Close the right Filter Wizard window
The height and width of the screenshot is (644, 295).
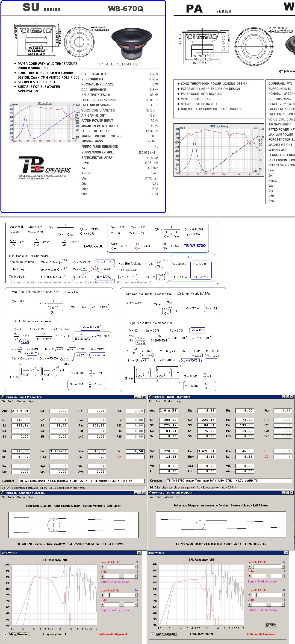click(286, 553)
